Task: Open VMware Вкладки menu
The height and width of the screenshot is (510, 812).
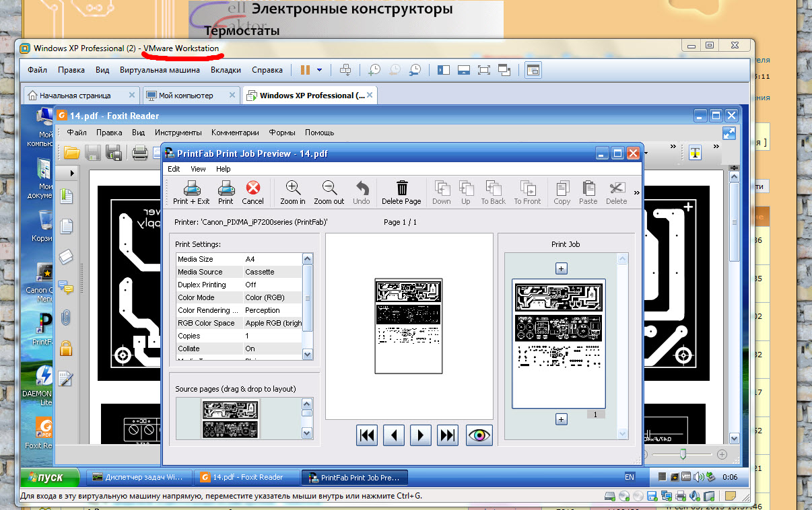Action: coord(226,70)
